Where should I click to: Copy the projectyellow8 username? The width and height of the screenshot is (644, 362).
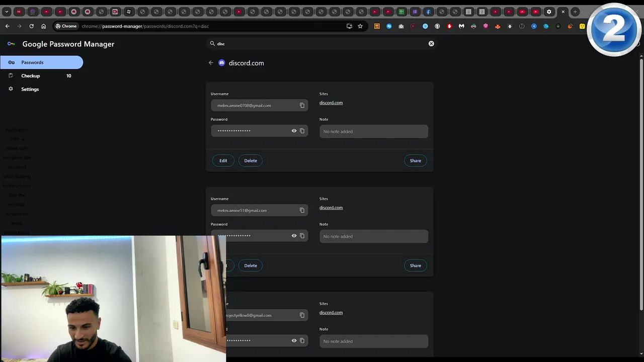tap(302, 315)
